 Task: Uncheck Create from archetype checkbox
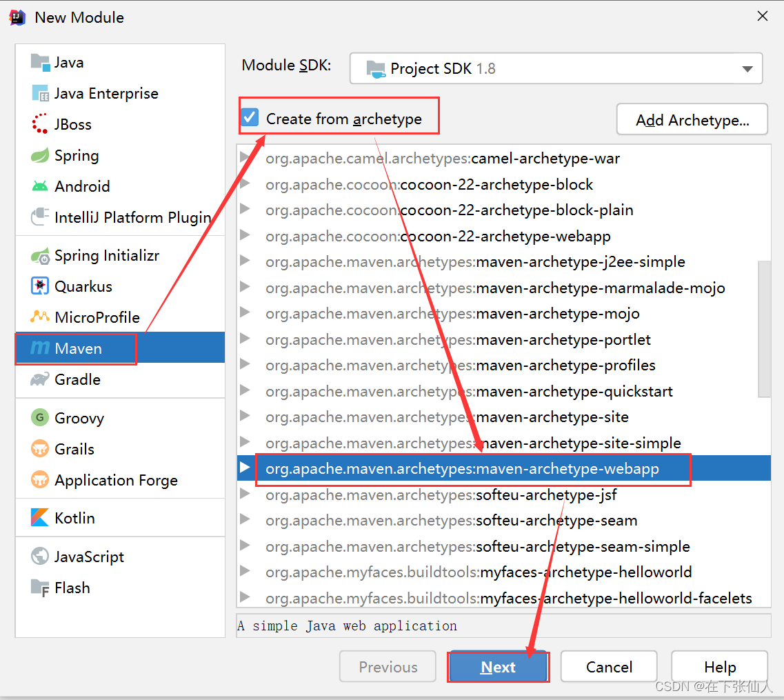pos(250,117)
